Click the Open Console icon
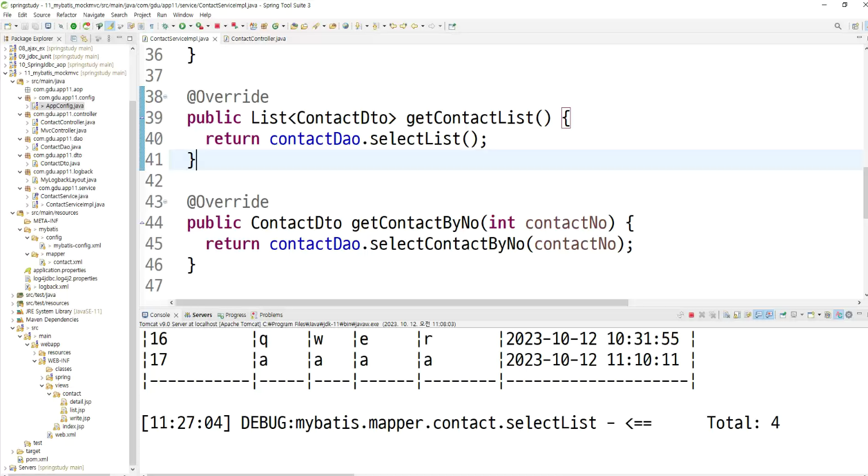 click(x=811, y=315)
